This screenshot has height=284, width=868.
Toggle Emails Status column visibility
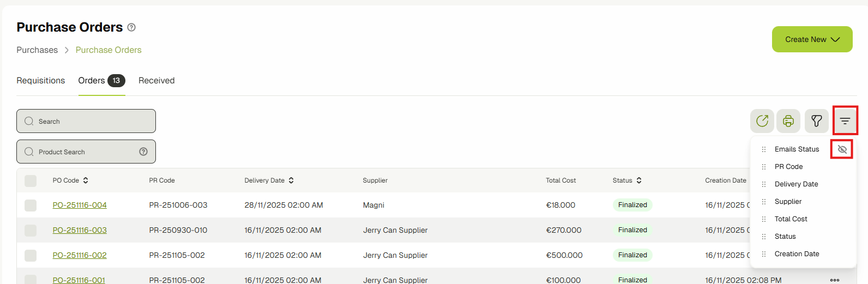pyautogui.click(x=842, y=149)
